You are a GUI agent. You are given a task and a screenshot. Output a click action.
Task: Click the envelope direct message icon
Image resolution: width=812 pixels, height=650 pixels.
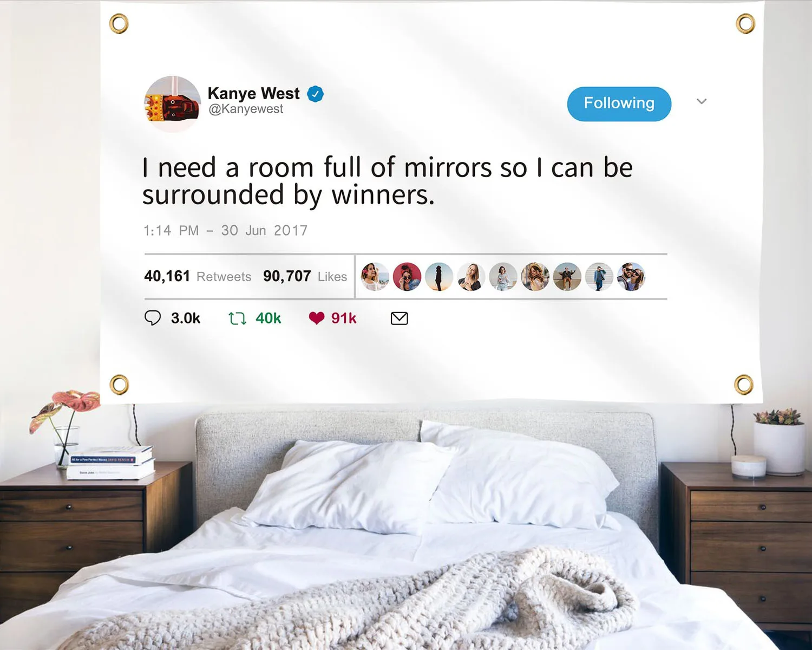click(x=400, y=318)
